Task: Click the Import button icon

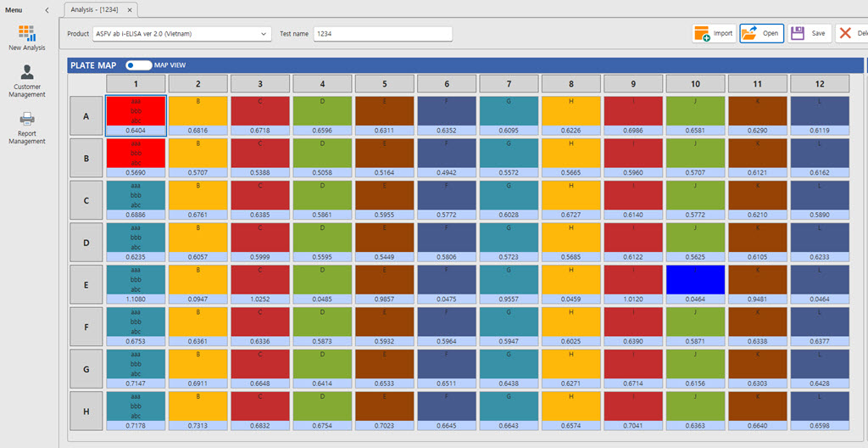Action: coord(703,34)
